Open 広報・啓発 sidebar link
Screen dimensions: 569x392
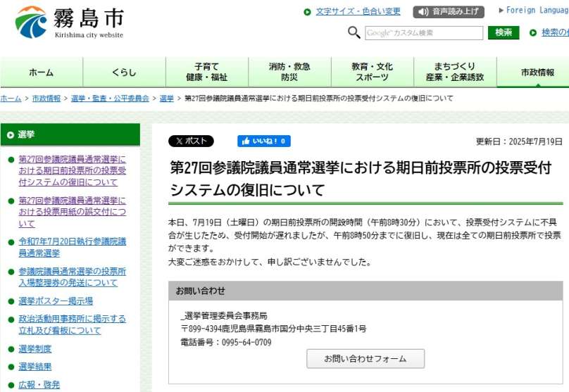[x=39, y=385]
